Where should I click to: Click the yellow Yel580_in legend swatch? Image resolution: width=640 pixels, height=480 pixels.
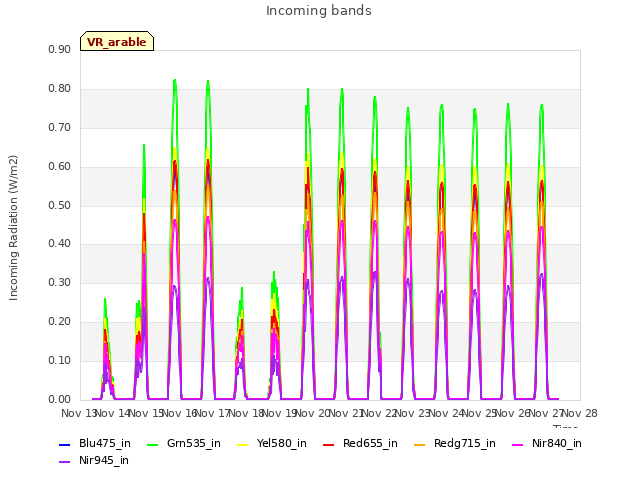[242, 444]
